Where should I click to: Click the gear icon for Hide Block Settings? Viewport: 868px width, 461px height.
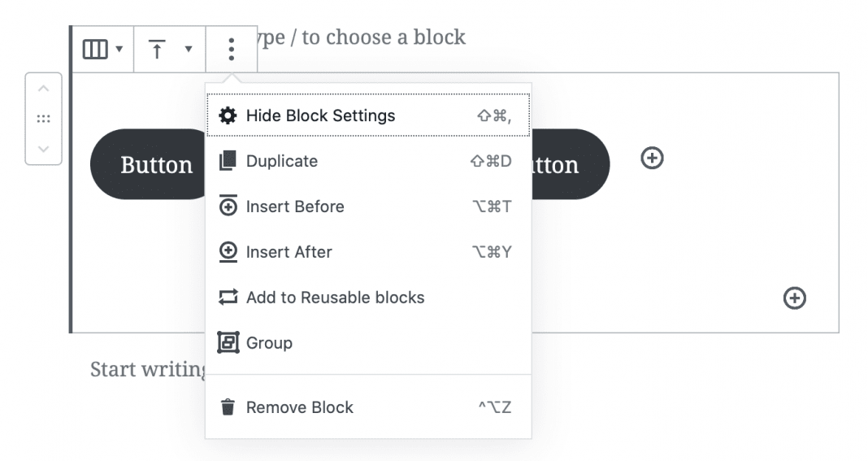point(228,115)
